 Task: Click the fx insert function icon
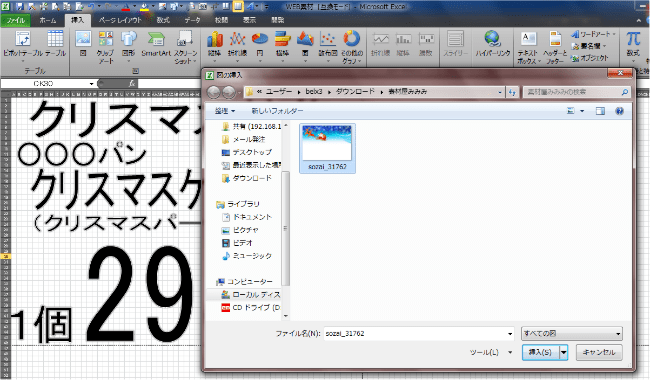pos(131,83)
